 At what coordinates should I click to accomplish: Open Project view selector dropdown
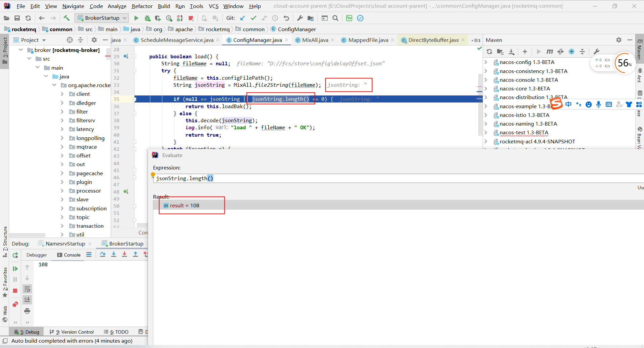[x=30, y=40]
